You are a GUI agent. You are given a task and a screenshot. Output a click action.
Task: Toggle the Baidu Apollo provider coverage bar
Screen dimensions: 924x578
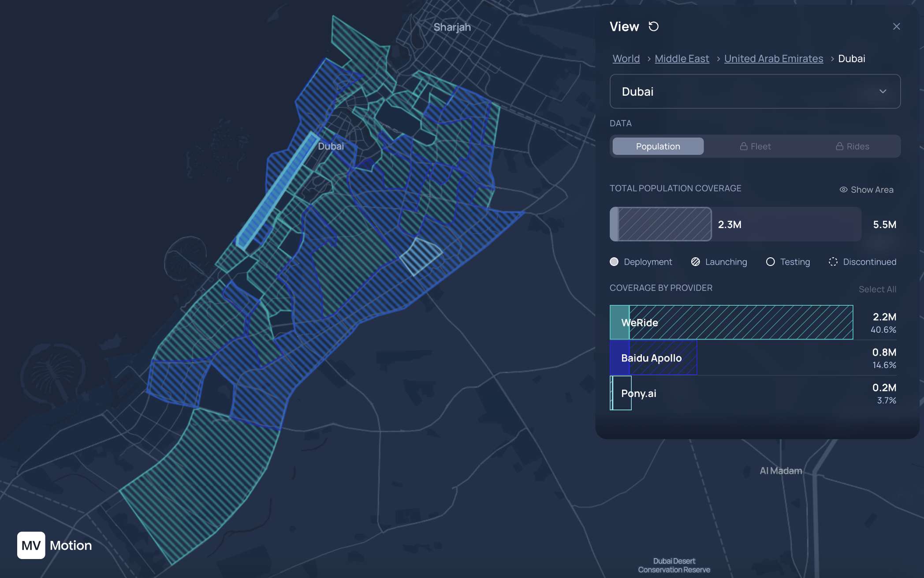(653, 358)
